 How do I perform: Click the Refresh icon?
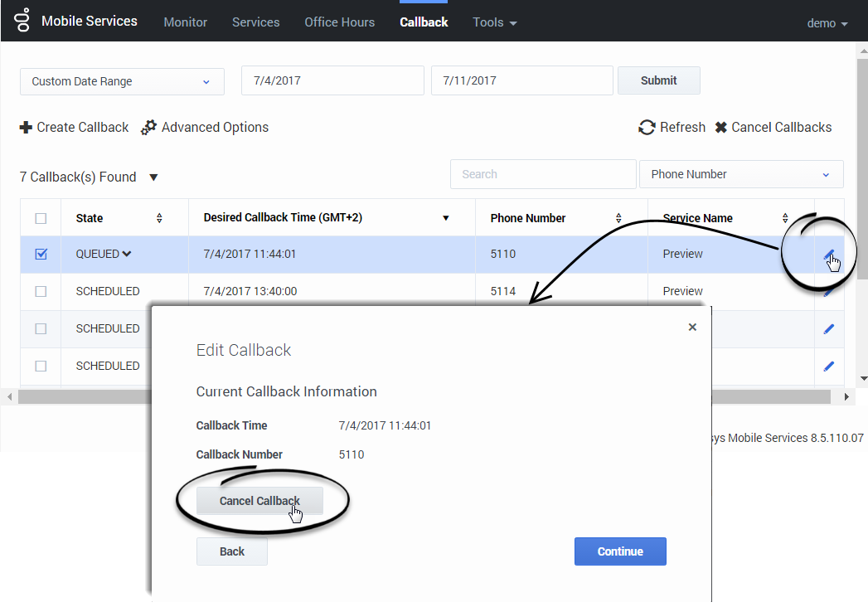click(x=647, y=128)
